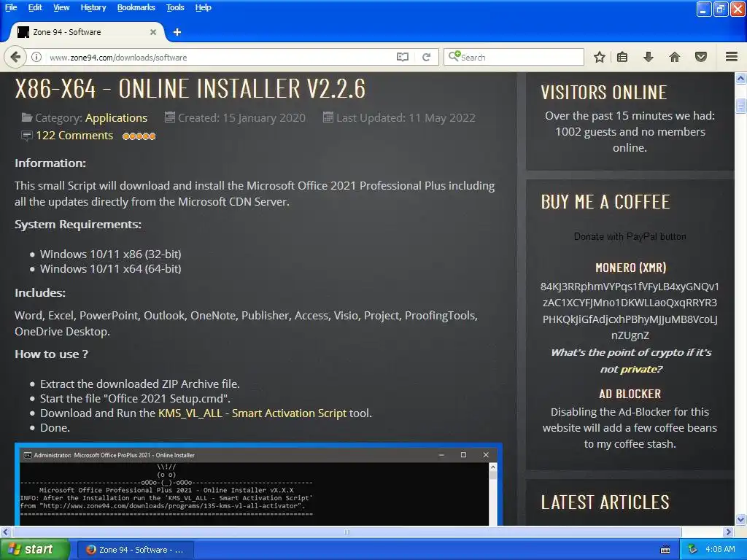
Task: Click vertical scrollbar up arrow
Action: coord(741,78)
